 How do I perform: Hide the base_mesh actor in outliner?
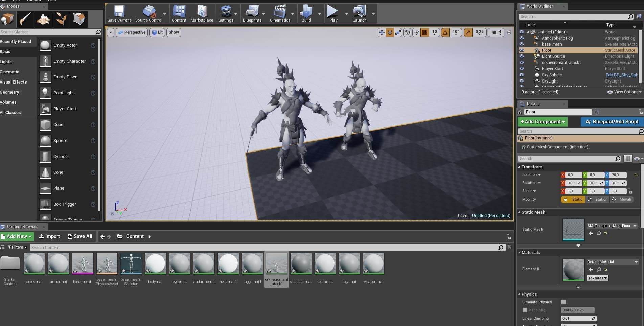521,44
